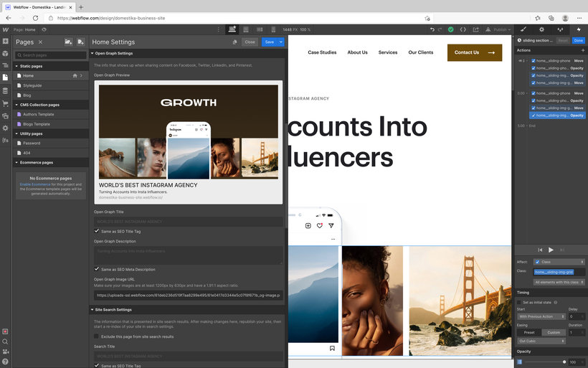Screen dimensions: 588x368
Task: Click the green status checkmark icon
Action: 451,29
